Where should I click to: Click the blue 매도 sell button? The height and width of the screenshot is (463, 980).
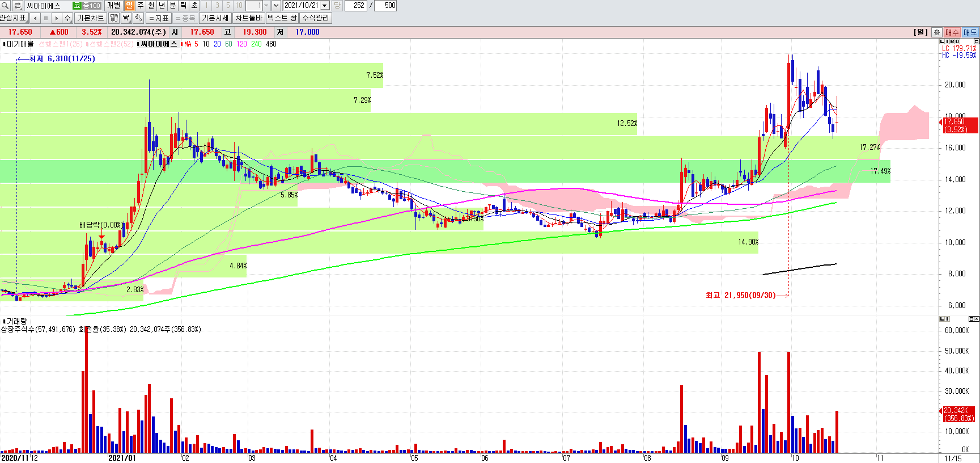point(970,32)
